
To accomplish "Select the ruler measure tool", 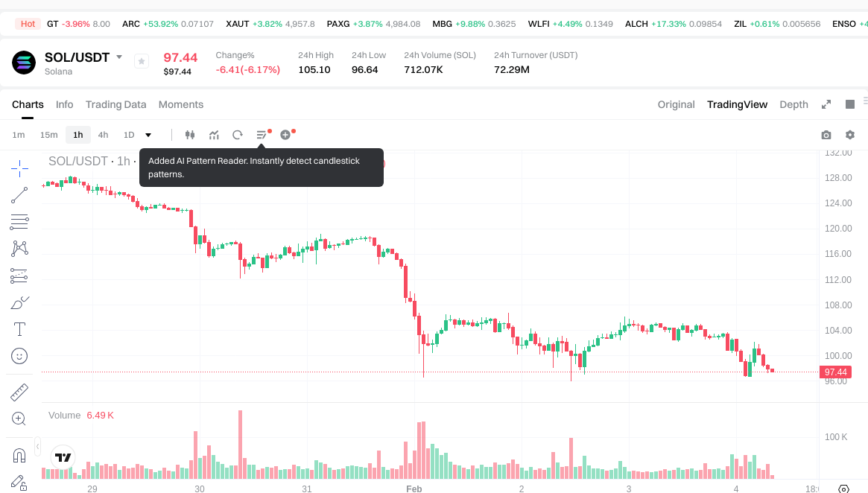I will (x=19, y=392).
